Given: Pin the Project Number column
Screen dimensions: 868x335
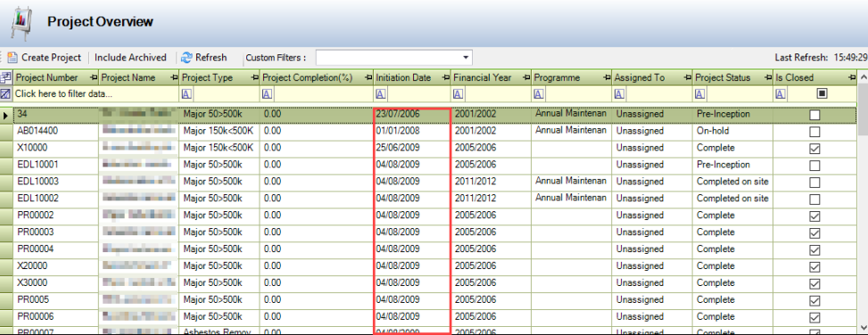Looking at the screenshot, I should coord(93,78).
